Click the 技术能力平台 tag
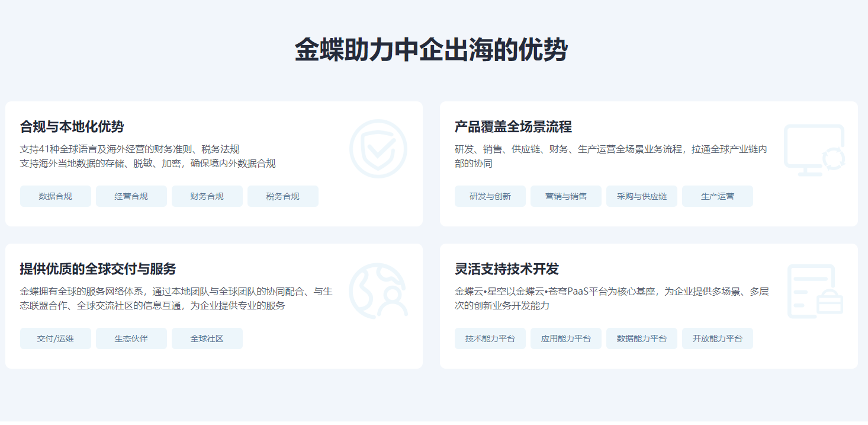Viewport: 868px width, 425px height. [490, 338]
